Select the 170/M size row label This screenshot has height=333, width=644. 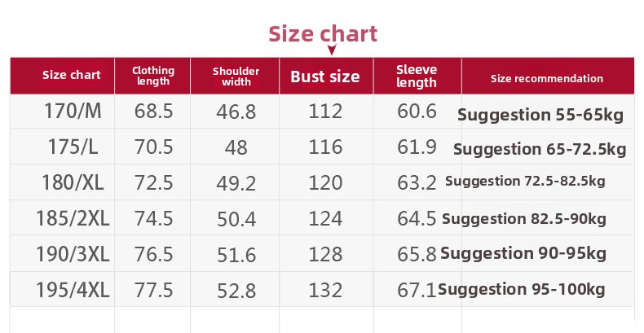(73, 112)
